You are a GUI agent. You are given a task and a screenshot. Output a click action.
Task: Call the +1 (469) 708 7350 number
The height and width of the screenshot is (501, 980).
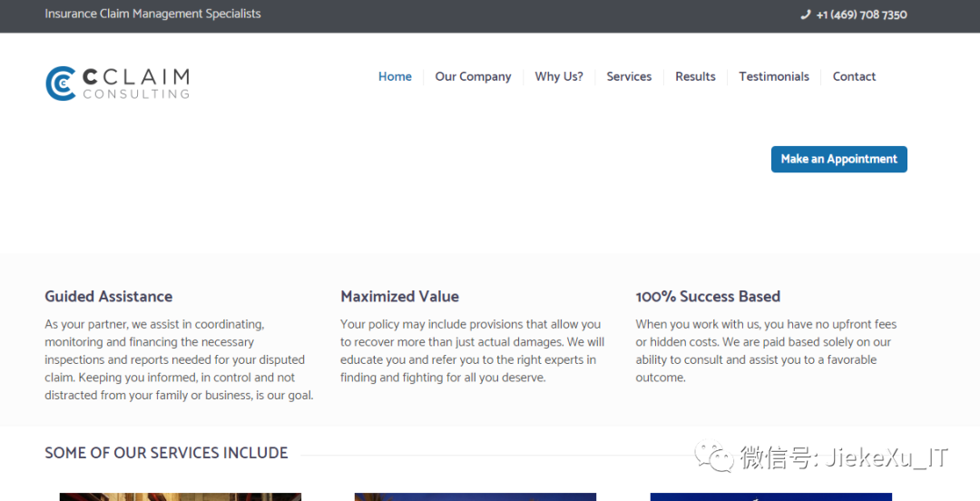click(x=861, y=15)
